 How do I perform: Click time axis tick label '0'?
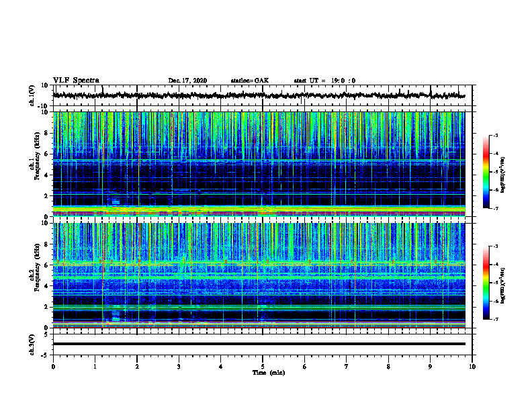click(53, 367)
